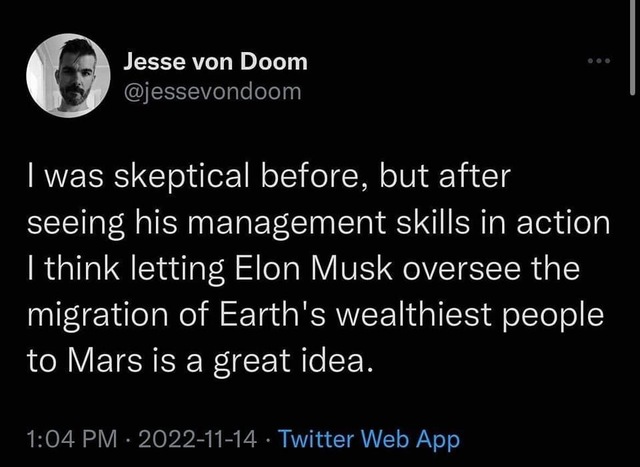Click the word "migration" in tweet text
640x467 pixels.
98,316
